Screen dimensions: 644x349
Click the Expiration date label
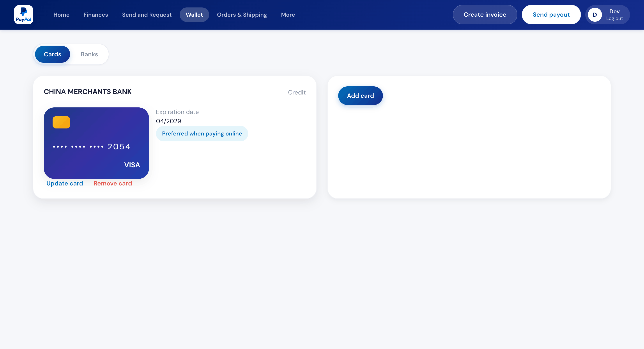tap(177, 112)
